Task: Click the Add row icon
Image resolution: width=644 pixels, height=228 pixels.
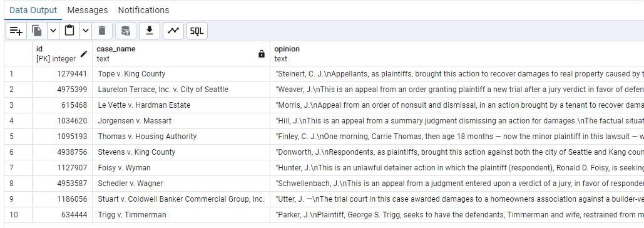Action: point(16,31)
